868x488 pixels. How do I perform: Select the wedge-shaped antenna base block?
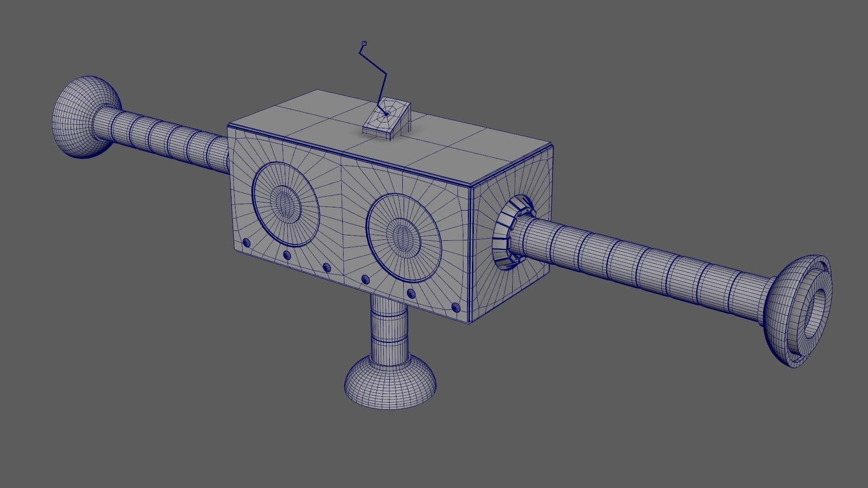coord(387,118)
